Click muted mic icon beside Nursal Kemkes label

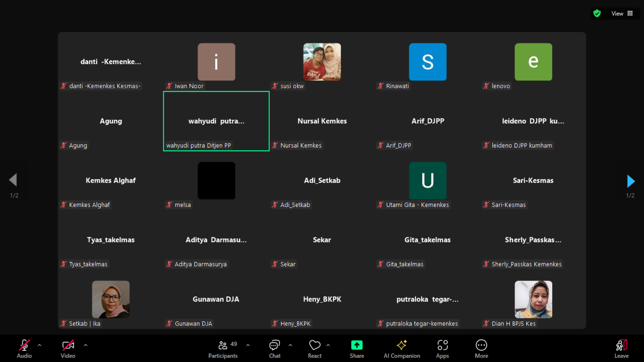point(275,145)
